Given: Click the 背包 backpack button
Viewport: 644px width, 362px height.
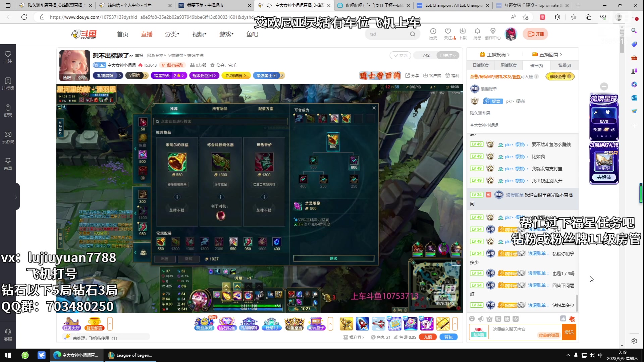Looking at the screenshot, I should click(448, 337).
